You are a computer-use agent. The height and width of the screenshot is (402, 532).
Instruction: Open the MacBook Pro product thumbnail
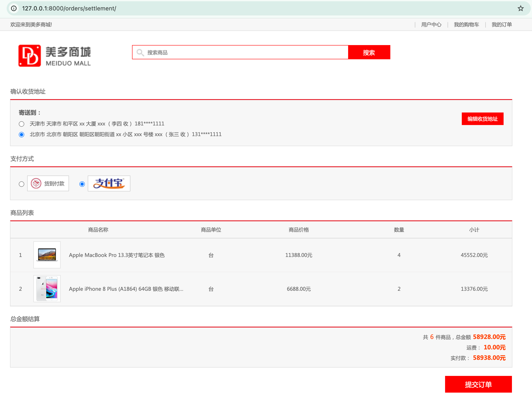pos(47,255)
